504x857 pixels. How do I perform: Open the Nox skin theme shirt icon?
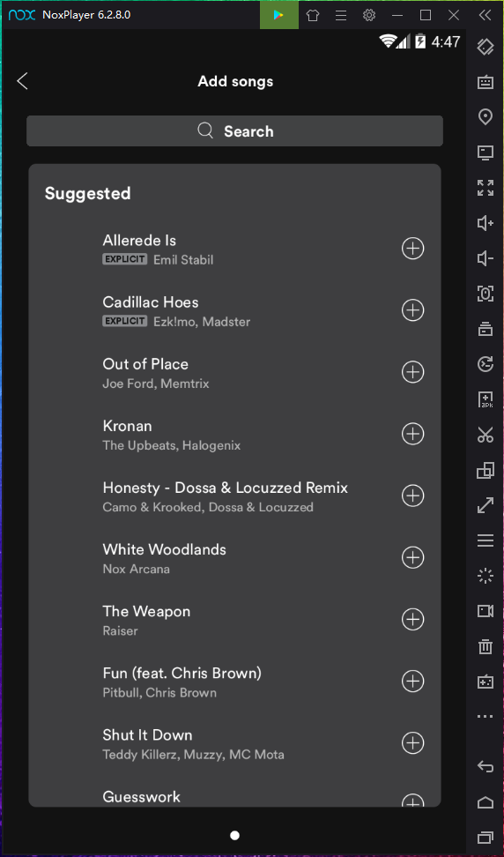click(312, 15)
